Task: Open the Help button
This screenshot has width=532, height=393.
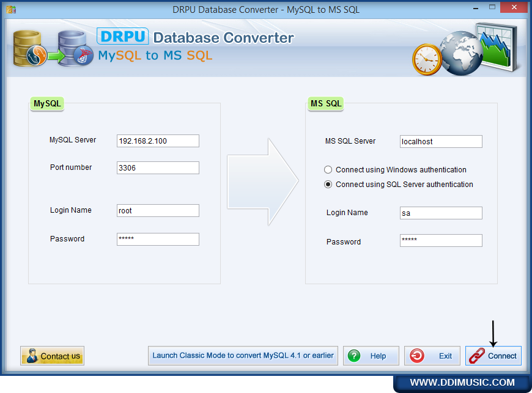Action: (x=371, y=356)
